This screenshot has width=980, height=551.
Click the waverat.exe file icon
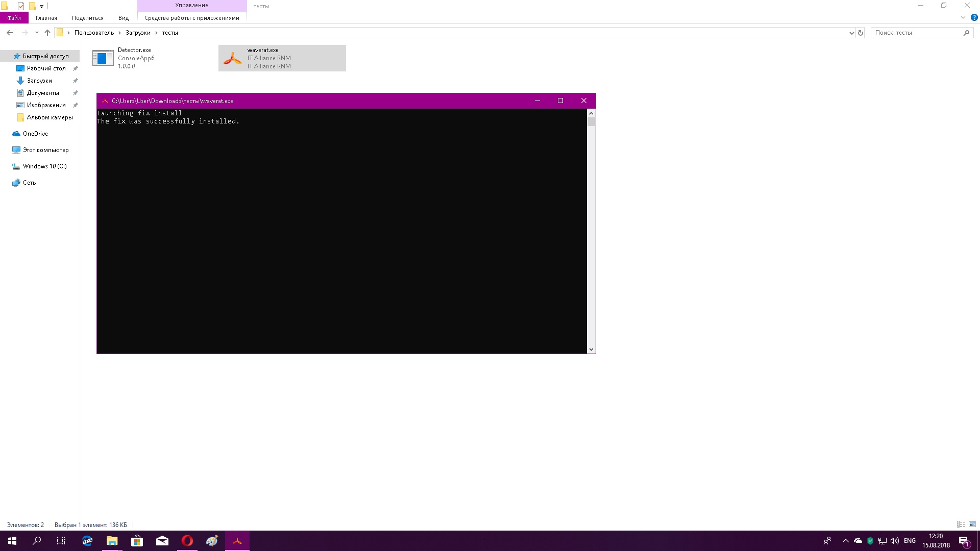pos(233,58)
